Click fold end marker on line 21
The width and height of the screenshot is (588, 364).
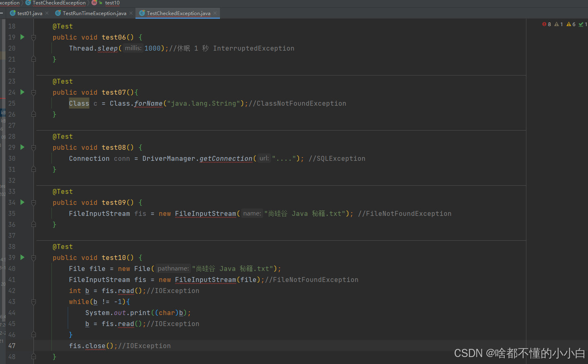tap(33, 59)
